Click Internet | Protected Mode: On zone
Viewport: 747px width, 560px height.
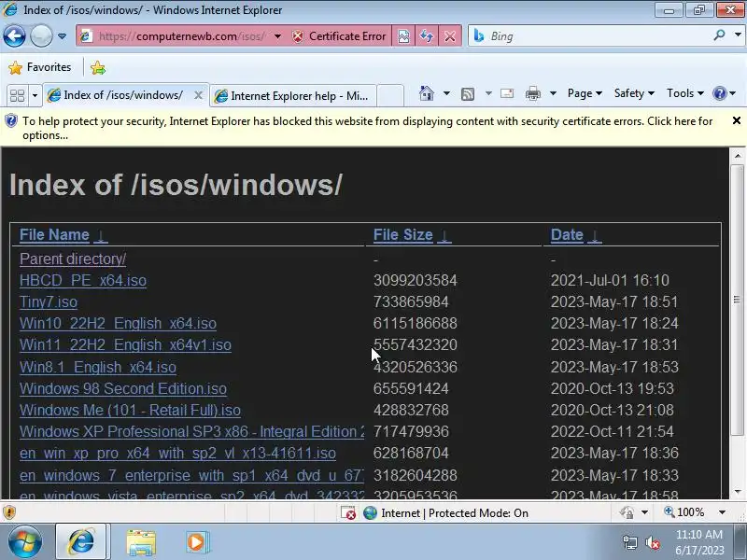click(446, 512)
